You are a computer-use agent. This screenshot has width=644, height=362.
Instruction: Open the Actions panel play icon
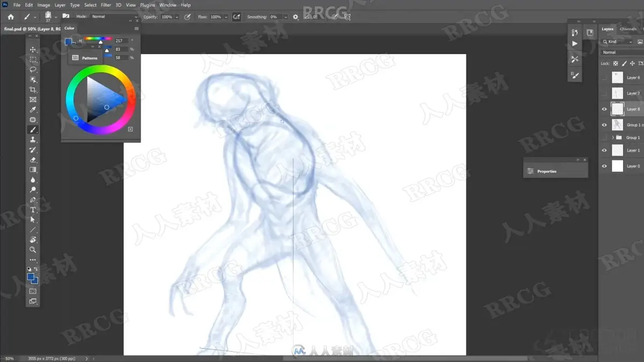[x=575, y=44]
